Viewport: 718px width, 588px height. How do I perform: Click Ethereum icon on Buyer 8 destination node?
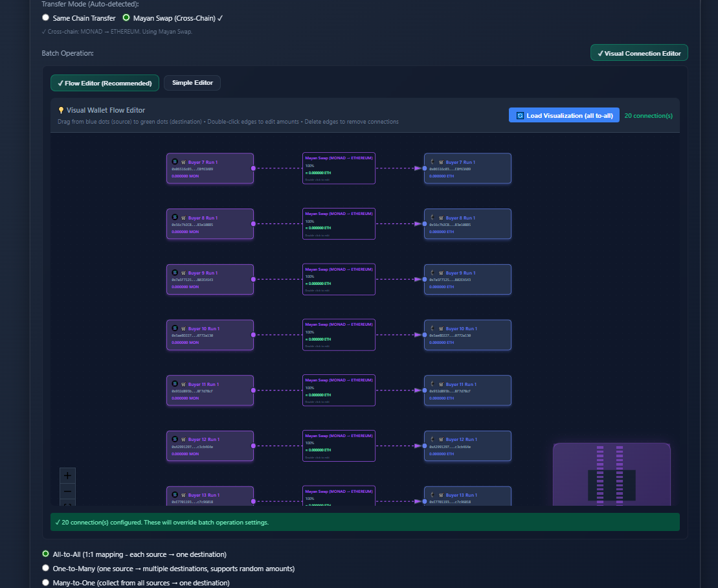[432, 218]
